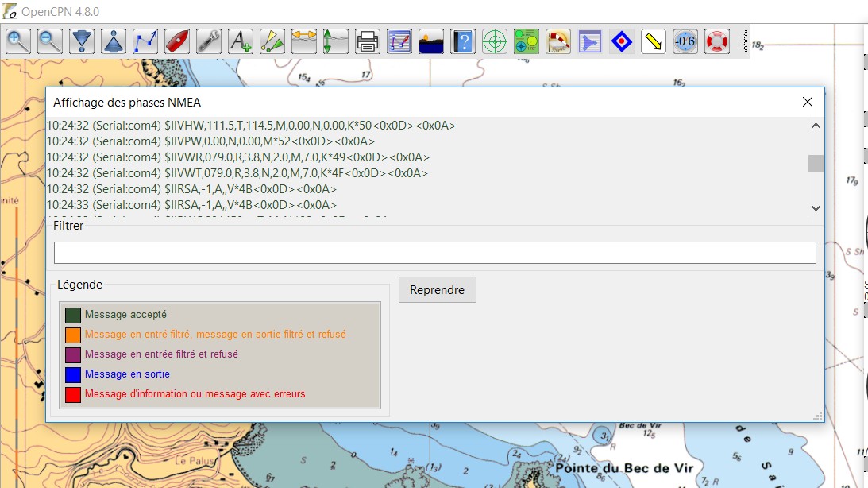Click the 'Le Palus' chart label
Viewport: 868px width, 488px height.
pyautogui.click(x=195, y=461)
